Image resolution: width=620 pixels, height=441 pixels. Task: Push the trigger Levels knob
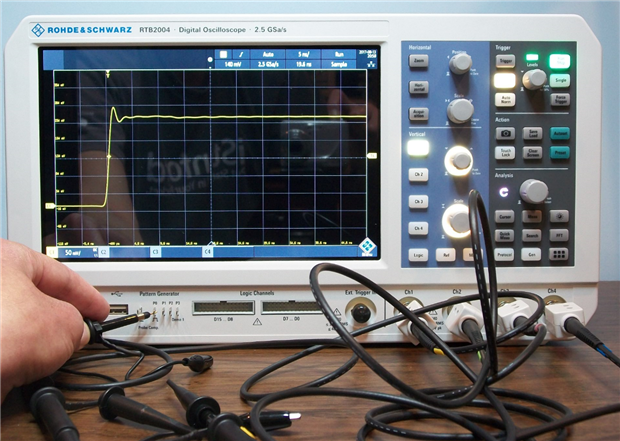click(x=534, y=79)
